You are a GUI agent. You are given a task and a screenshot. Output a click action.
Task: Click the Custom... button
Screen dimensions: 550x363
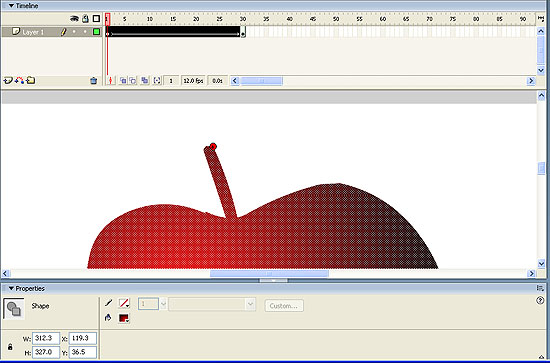tap(284, 305)
